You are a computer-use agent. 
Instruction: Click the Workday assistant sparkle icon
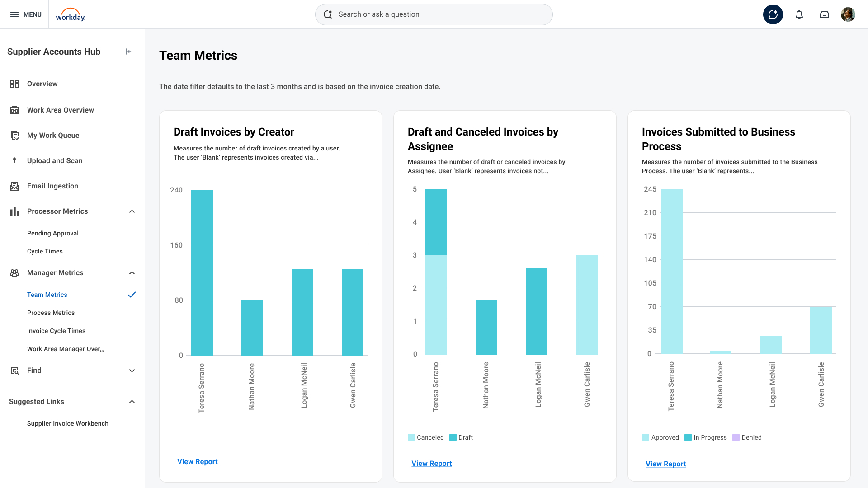773,14
